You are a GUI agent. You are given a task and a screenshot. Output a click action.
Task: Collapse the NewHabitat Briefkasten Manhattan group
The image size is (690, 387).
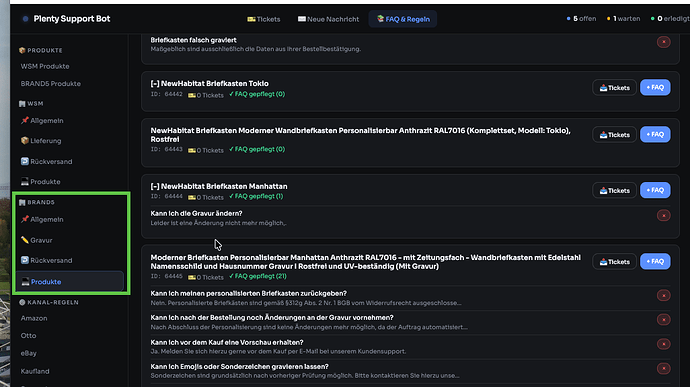(x=155, y=187)
